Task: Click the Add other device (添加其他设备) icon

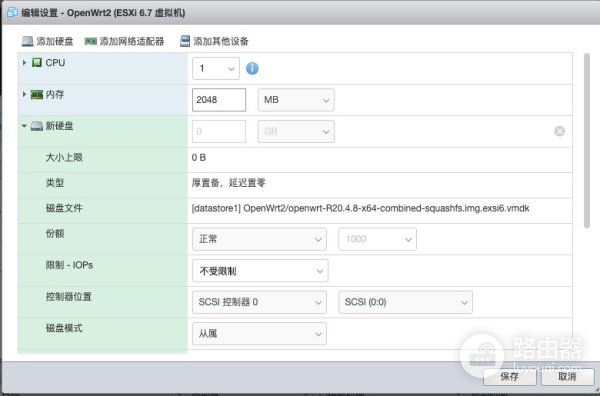Action: click(x=185, y=41)
